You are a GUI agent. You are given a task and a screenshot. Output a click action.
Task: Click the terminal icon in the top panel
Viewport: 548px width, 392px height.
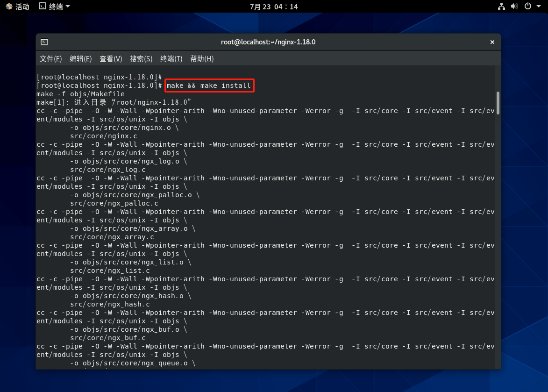pos(43,7)
